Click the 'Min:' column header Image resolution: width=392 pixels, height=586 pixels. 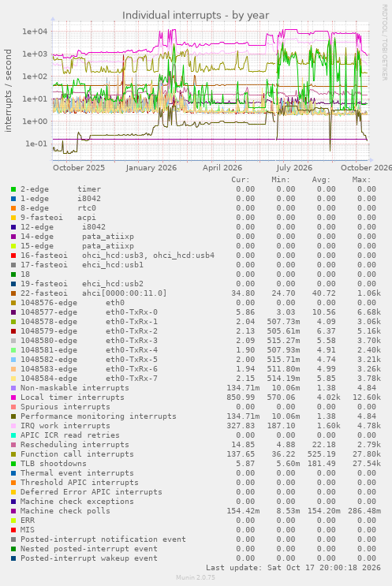[281, 180]
